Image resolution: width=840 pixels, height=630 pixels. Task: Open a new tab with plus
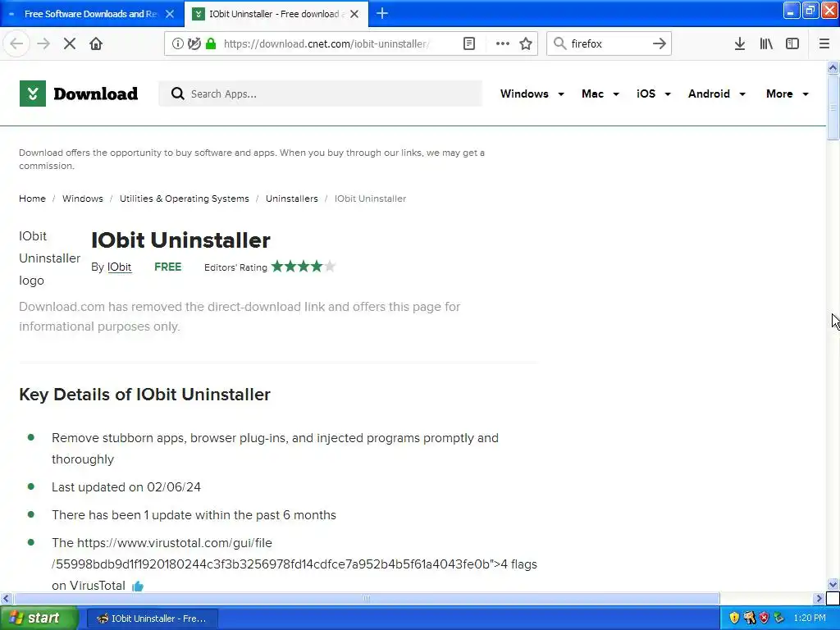[x=382, y=13]
